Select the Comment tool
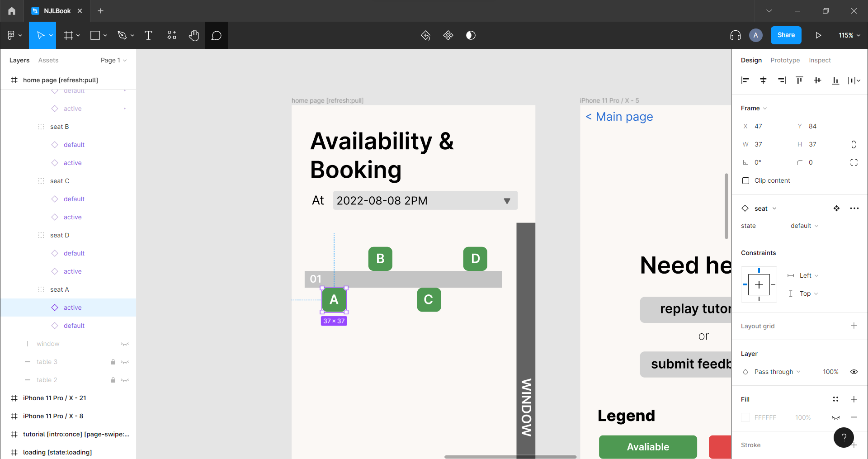The height and width of the screenshot is (459, 868). click(217, 35)
